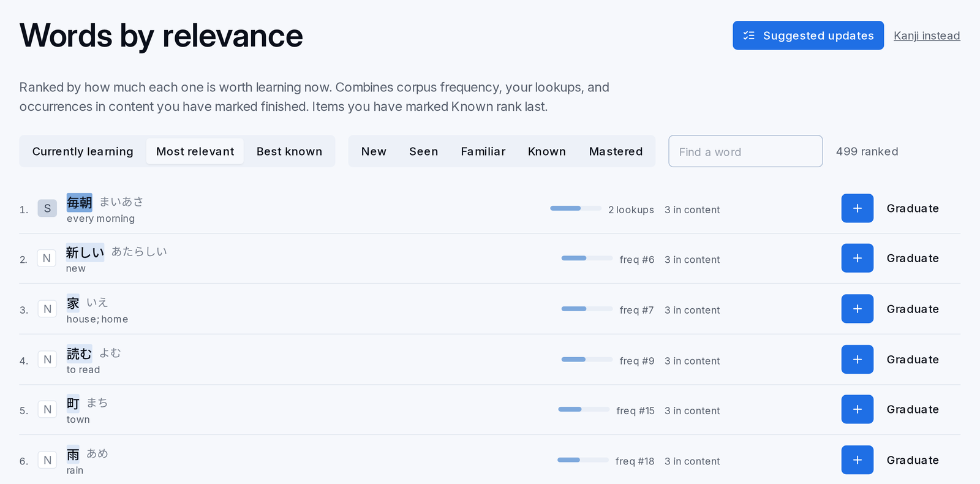Click the plus icon for 読む to read

coord(857,359)
